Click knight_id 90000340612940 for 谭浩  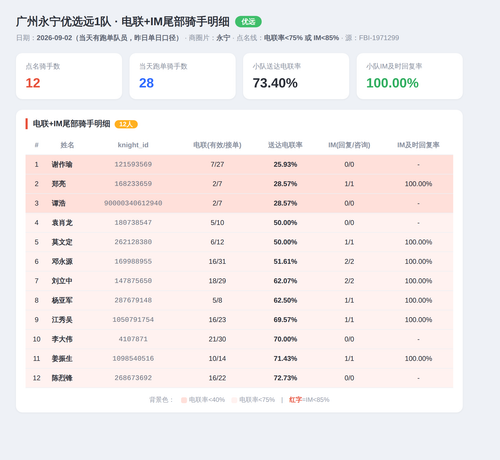pyautogui.click(x=133, y=203)
